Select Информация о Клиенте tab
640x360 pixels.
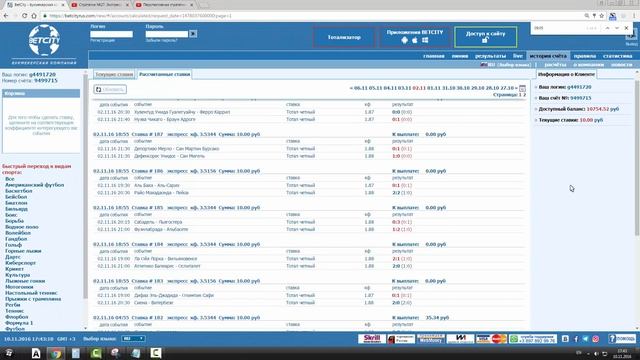566,74
